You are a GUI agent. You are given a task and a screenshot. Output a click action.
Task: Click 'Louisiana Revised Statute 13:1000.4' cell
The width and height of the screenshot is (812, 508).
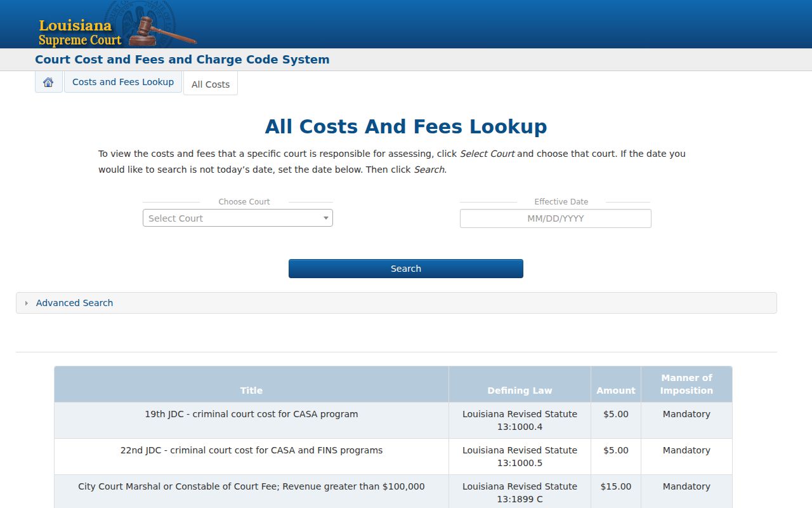[x=520, y=420]
